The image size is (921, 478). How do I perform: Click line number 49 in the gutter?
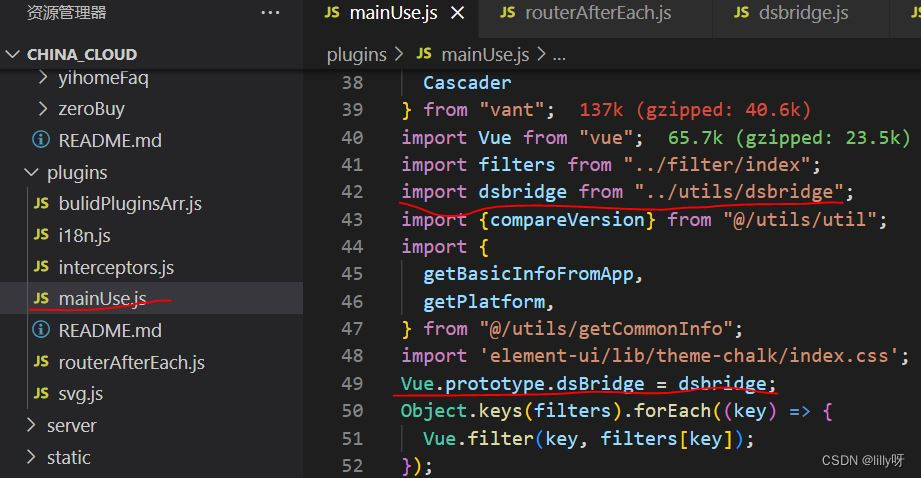pos(352,383)
